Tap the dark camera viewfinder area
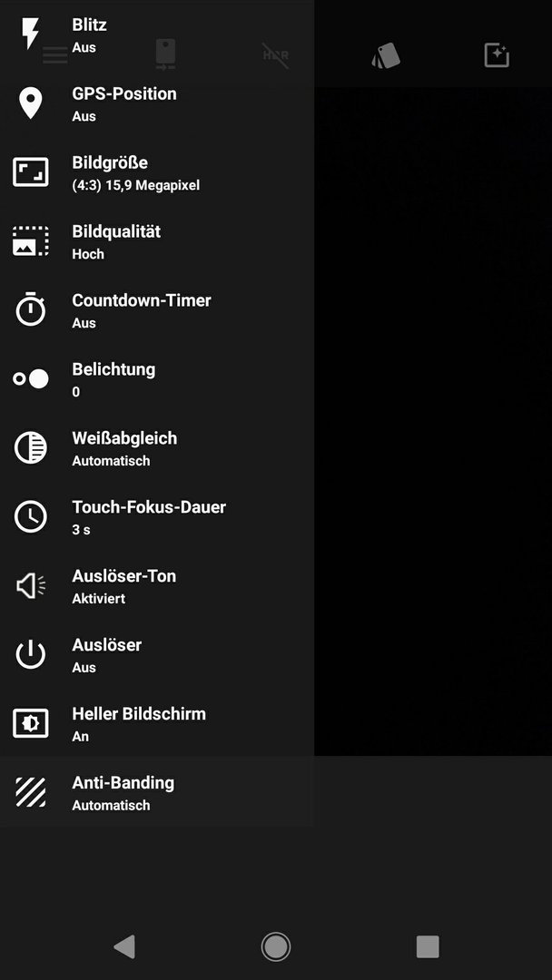The width and height of the screenshot is (552, 980). click(432, 422)
